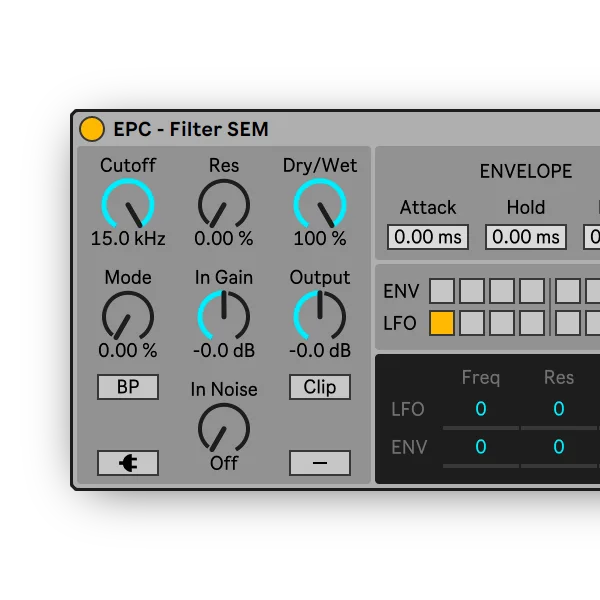The width and height of the screenshot is (600, 600).
Task: Click the plug icon button under BP
Action: tap(128, 463)
